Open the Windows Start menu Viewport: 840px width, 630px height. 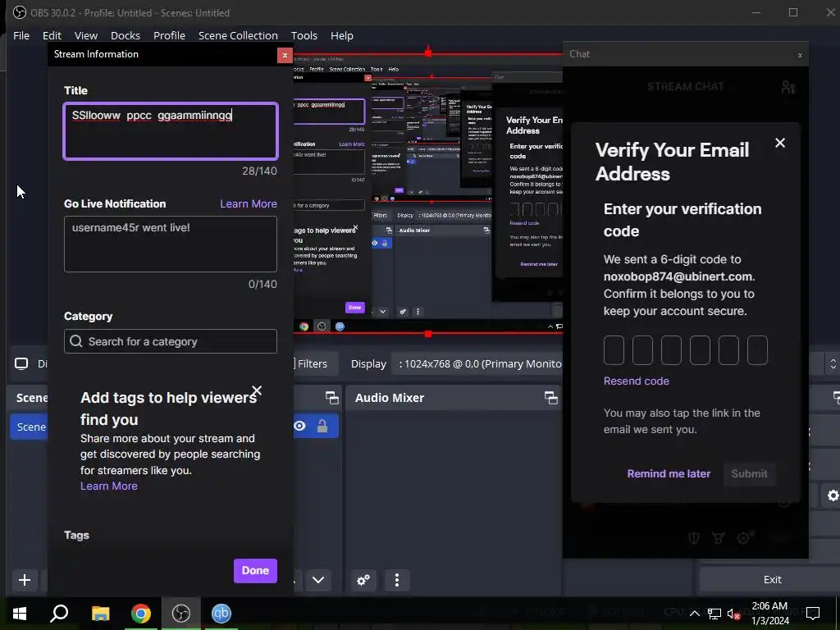click(20, 614)
